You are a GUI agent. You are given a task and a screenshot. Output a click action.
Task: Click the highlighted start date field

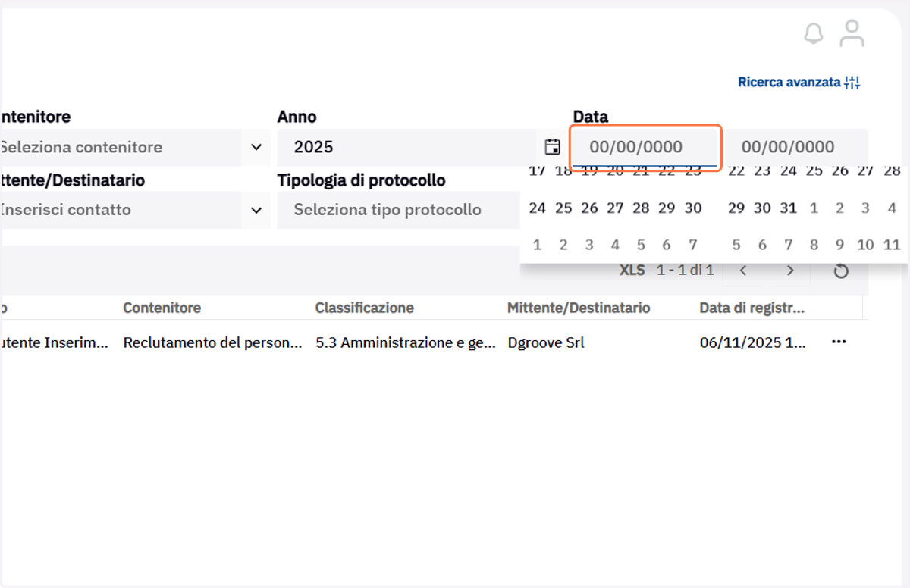coord(645,147)
